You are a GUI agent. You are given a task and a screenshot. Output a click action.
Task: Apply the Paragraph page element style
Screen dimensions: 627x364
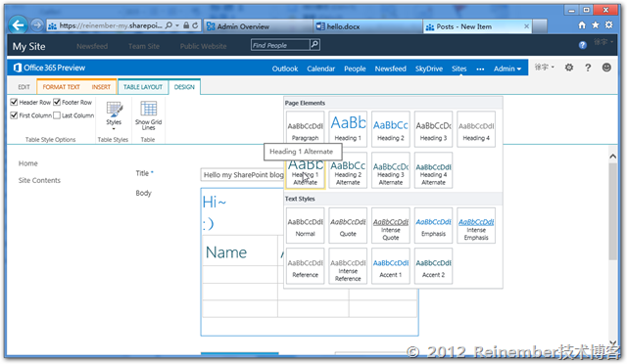(x=305, y=129)
